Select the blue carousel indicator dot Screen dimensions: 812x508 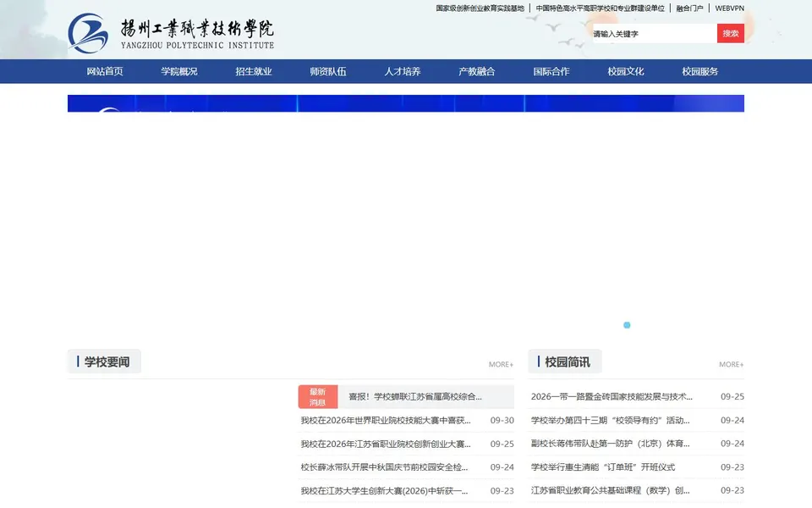point(627,325)
